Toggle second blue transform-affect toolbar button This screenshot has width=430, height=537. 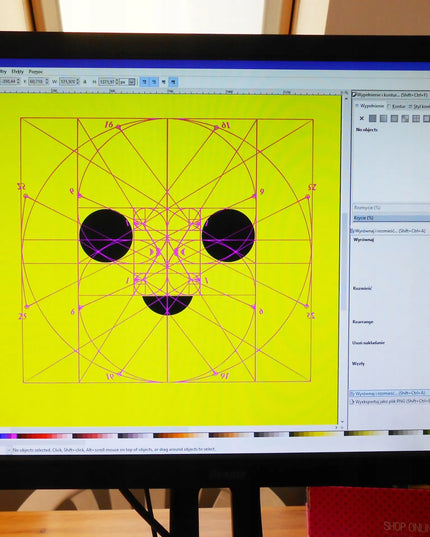[154, 82]
